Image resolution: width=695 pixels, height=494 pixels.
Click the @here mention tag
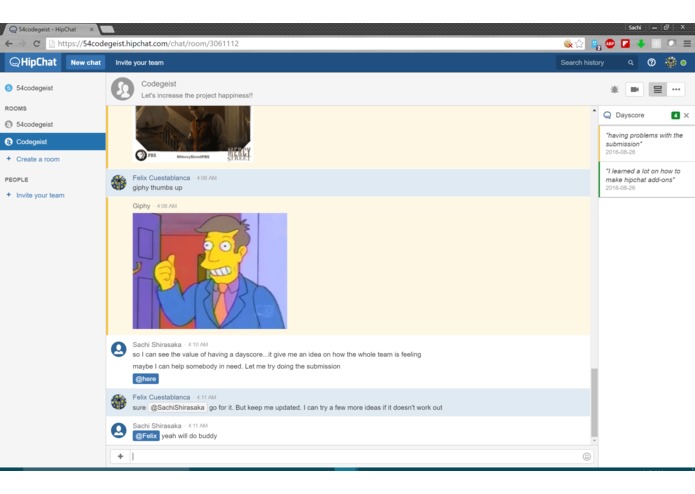pos(145,379)
